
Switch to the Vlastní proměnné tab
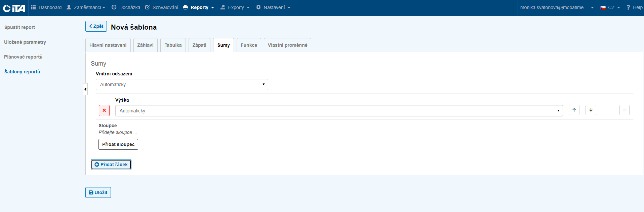287,45
